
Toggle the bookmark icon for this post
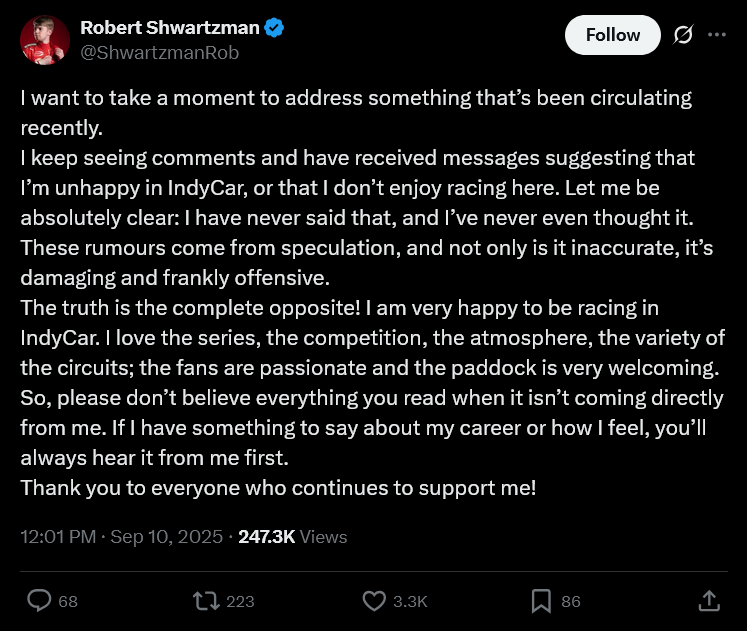click(x=541, y=600)
